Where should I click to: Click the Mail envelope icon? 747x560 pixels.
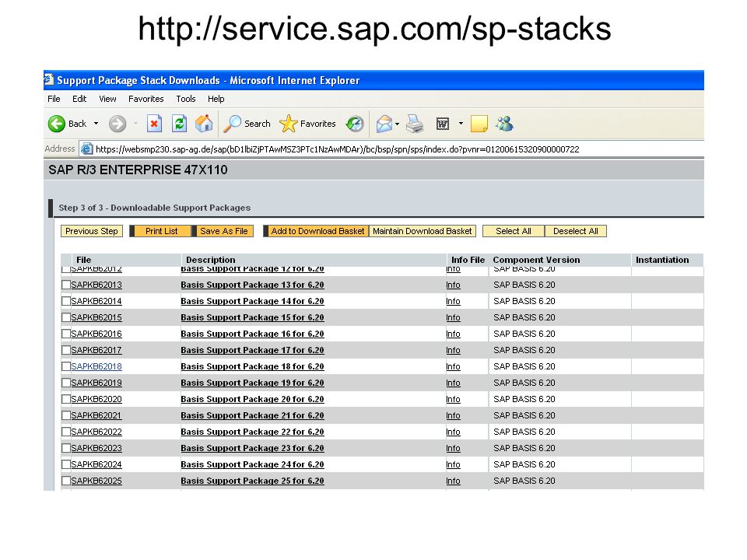[384, 124]
